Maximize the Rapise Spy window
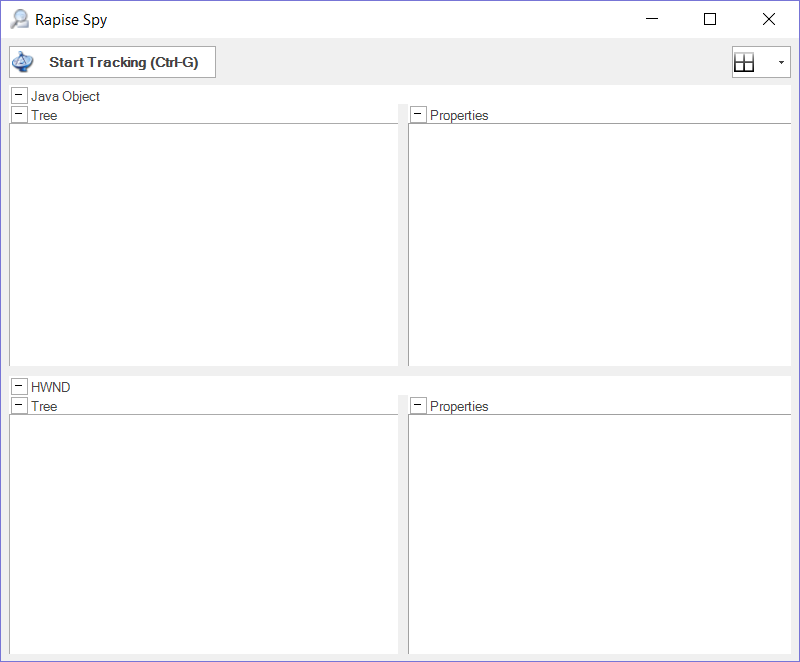800x662 pixels. (710, 19)
